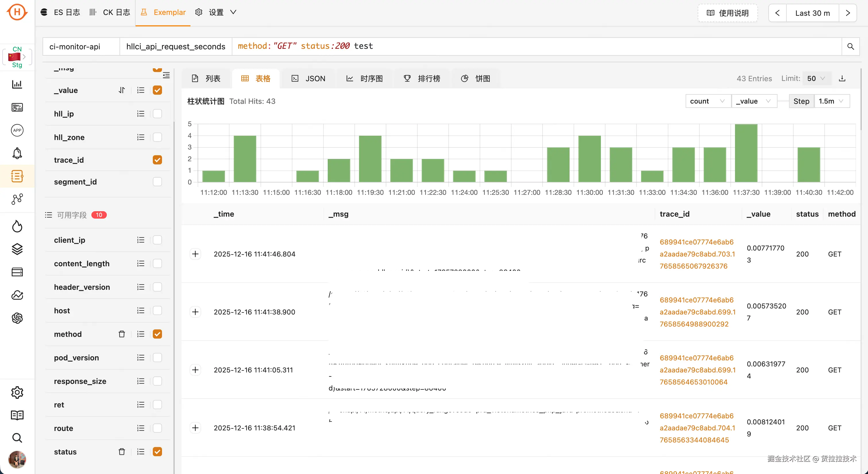Uncheck the trace_id field checkbox
The height and width of the screenshot is (474, 868).
pyautogui.click(x=157, y=160)
